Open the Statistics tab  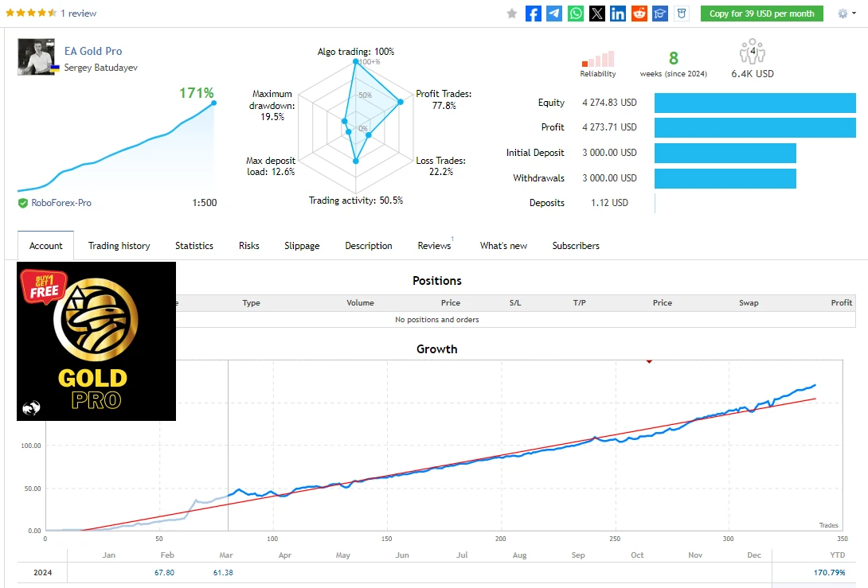point(194,246)
